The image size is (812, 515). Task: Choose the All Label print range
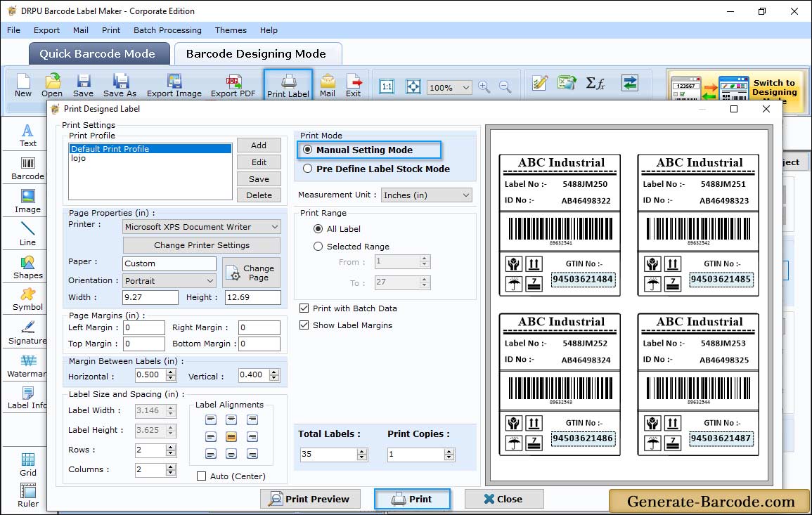[318, 229]
